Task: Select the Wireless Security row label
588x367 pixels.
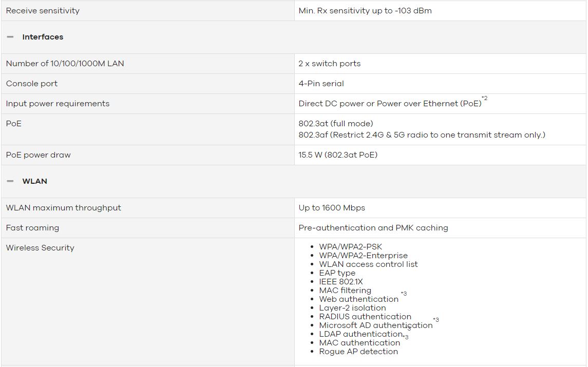Action: (x=40, y=248)
